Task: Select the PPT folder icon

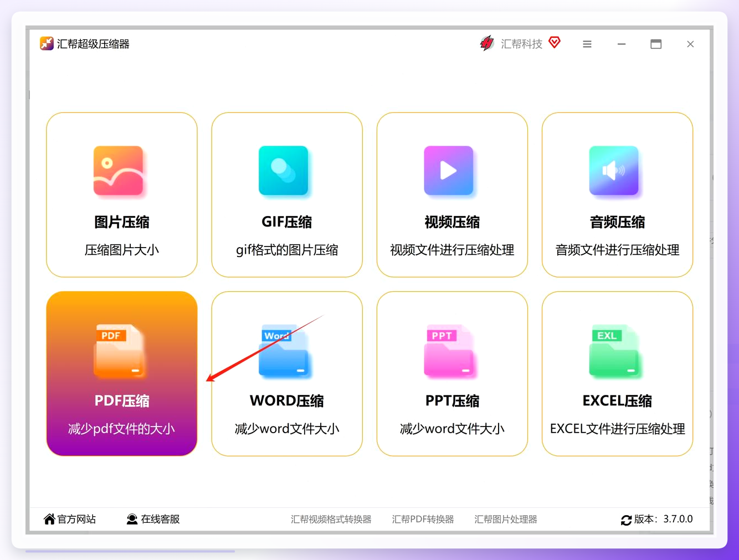Action: (450, 351)
